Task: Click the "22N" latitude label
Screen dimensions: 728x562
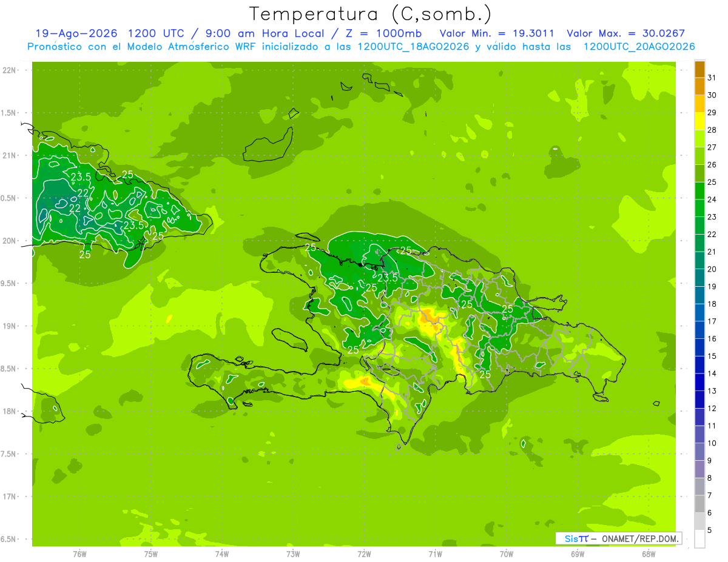Action: (9, 70)
